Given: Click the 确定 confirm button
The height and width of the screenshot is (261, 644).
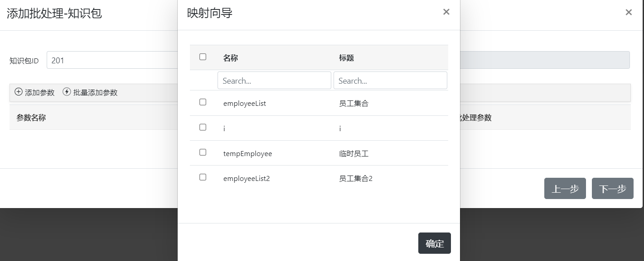Looking at the screenshot, I should (434, 243).
